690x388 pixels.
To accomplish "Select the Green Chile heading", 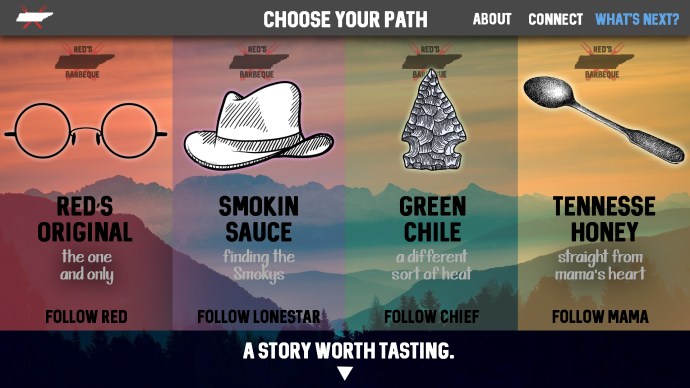I will (433, 219).
